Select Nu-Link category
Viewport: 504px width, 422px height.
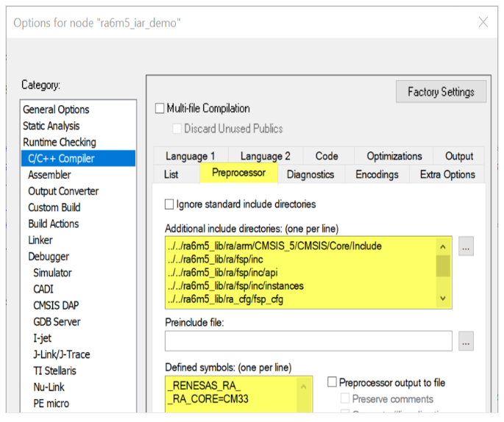click(49, 387)
